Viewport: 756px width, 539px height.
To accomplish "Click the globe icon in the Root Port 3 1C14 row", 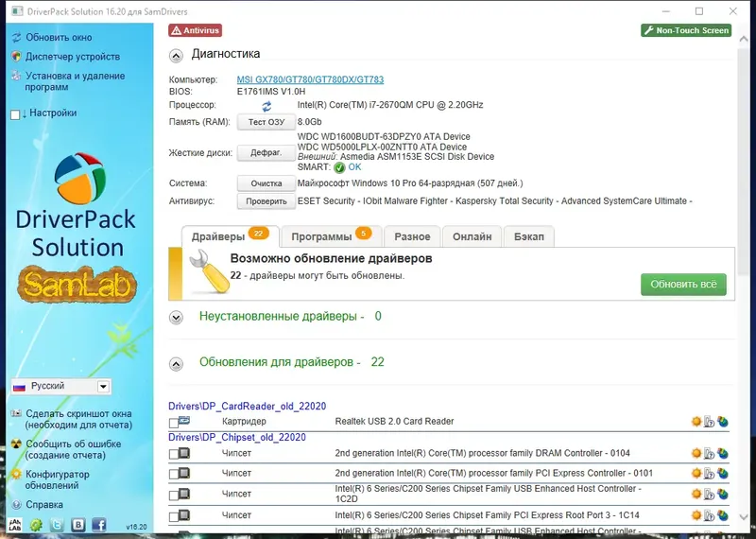I will (x=722, y=515).
